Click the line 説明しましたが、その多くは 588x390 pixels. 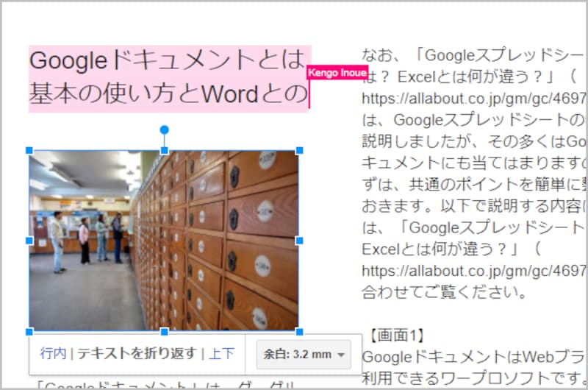point(474,141)
